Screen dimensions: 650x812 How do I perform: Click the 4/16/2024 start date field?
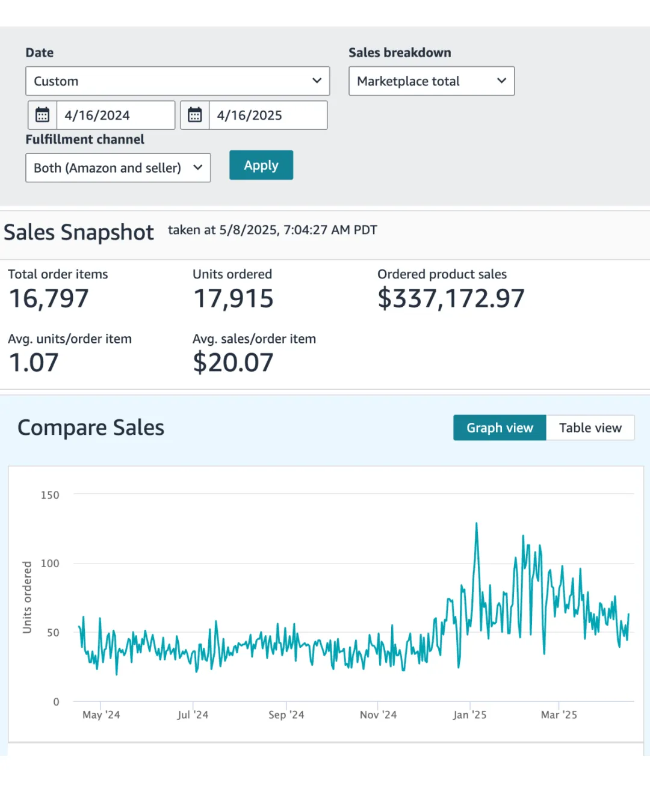click(x=115, y=115)
